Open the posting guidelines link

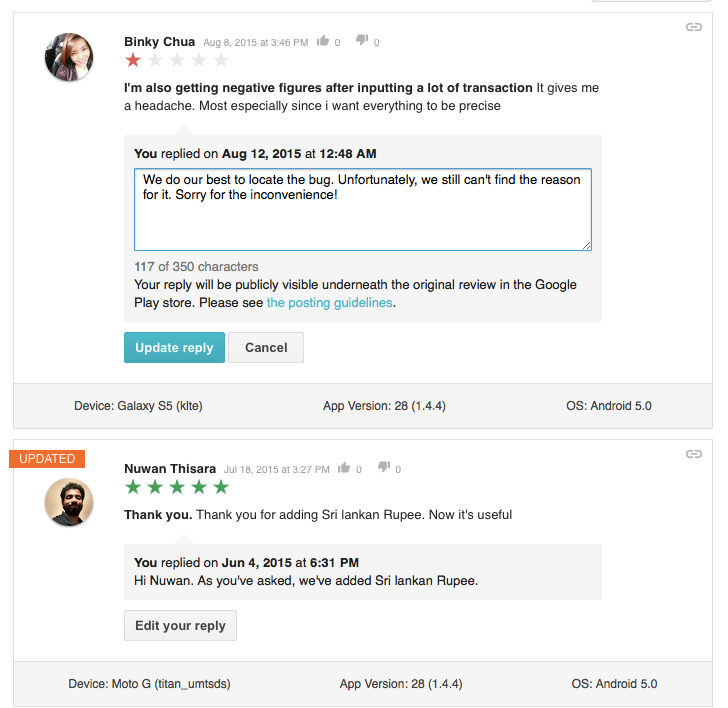[329, 303]
